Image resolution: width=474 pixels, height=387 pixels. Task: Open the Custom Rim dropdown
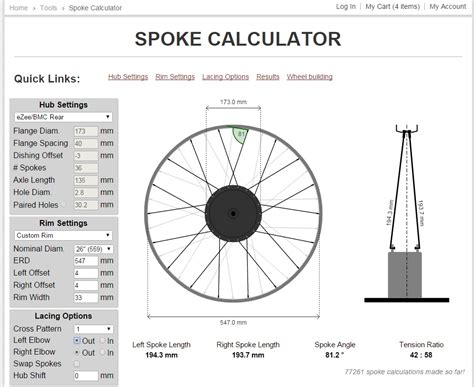(x=63, y=235)
